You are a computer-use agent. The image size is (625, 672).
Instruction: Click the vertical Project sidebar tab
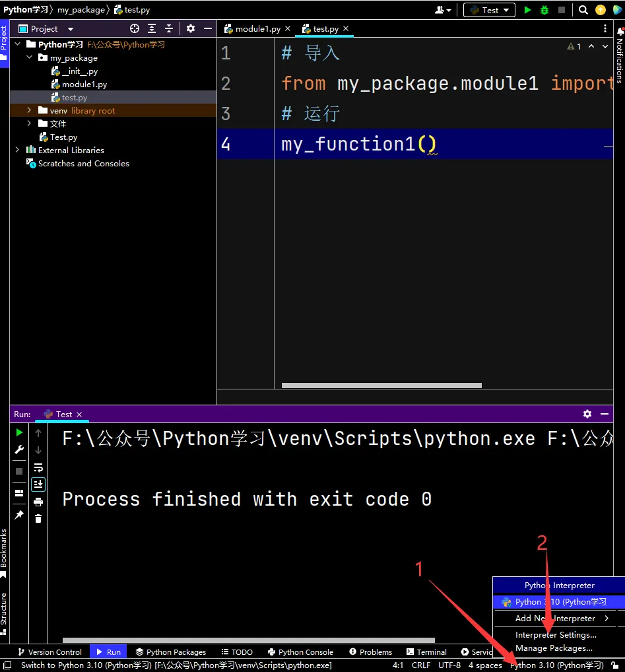4,43
